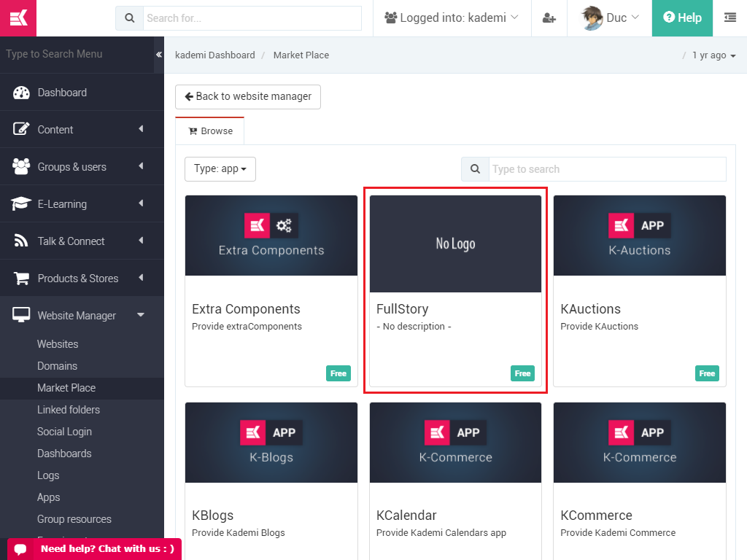Click the Content edit icon in the sidebar

pyautogui.click(x=21, y=130)
